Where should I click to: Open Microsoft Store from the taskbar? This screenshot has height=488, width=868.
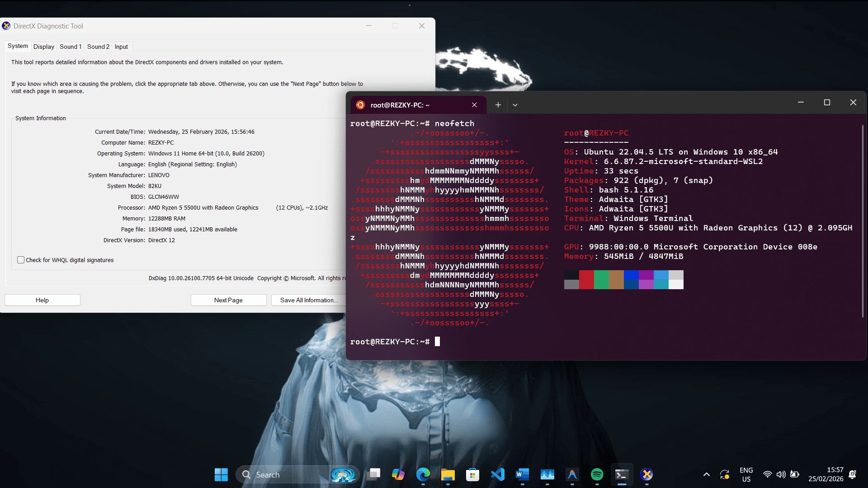pos(473,474)
